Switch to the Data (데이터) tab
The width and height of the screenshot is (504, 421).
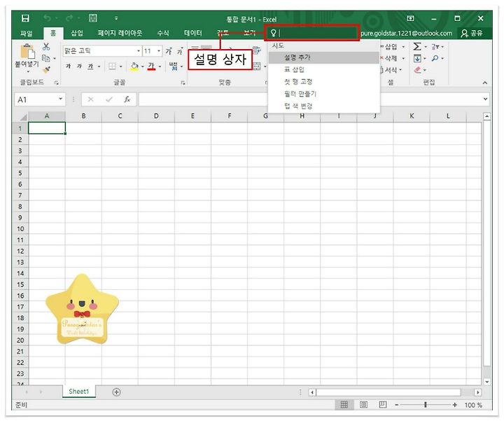tap(193, 33)
